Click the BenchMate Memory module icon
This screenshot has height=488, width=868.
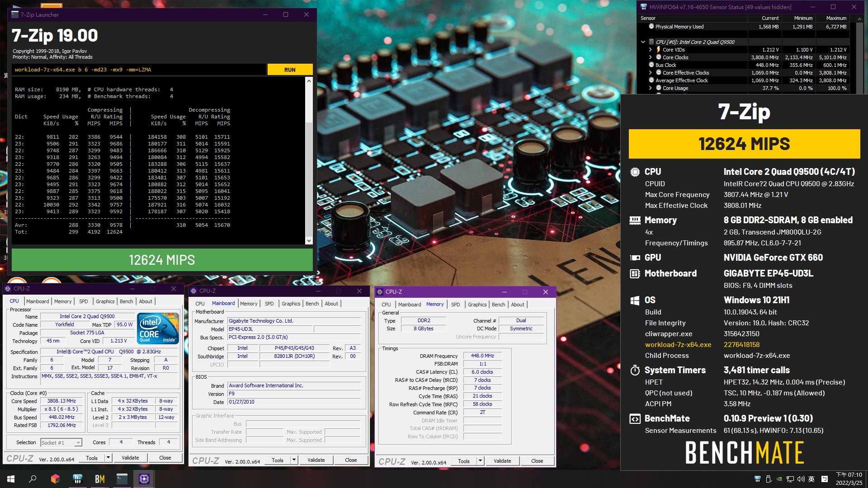pos(635,221)
